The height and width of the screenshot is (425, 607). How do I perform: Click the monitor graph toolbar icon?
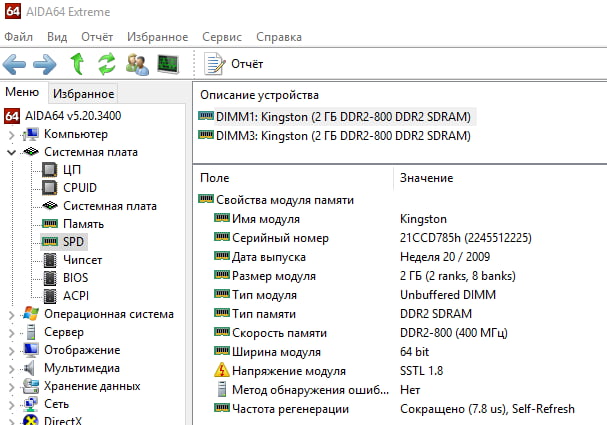click(168, 64)
